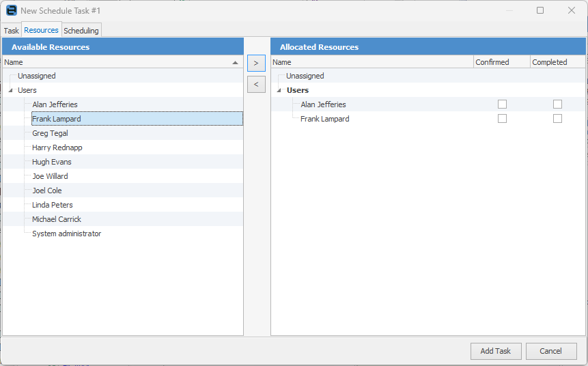Select Unassigned in Allocated Resources
This screenshot has height=366, width=588.
point(305,76)
